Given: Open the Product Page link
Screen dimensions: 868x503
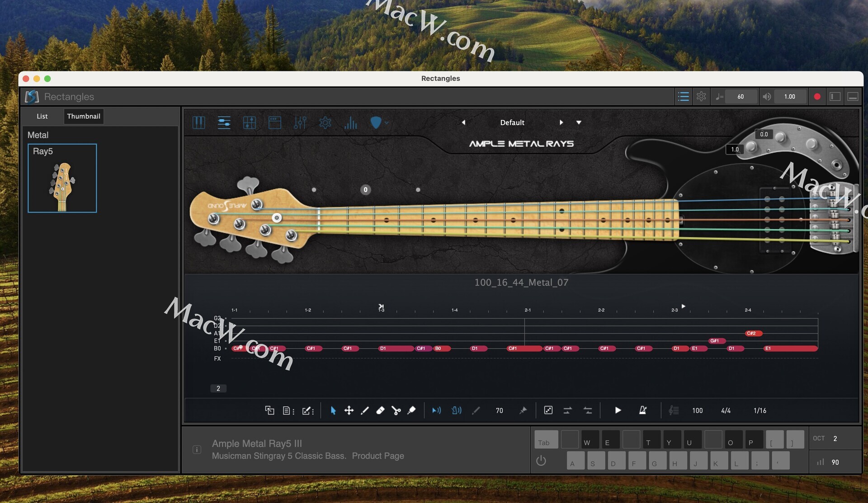Looking at the screenshot, I should (x=378, y=456).
